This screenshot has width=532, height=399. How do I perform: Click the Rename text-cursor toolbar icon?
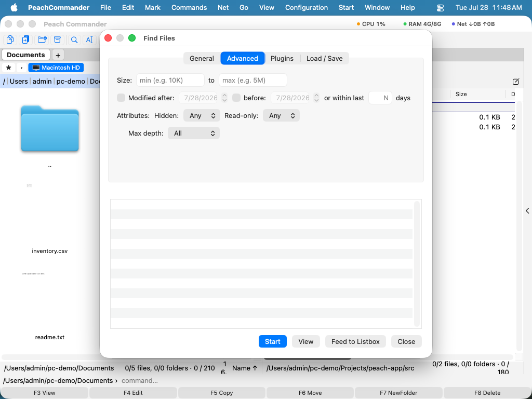pos(89,39)
